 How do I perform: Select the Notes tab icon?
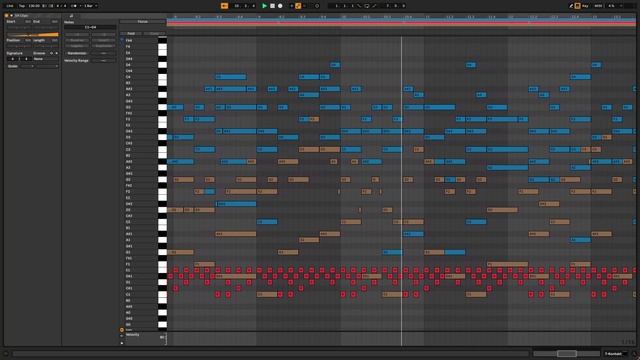pyautogui.click(x=71, y=16)
